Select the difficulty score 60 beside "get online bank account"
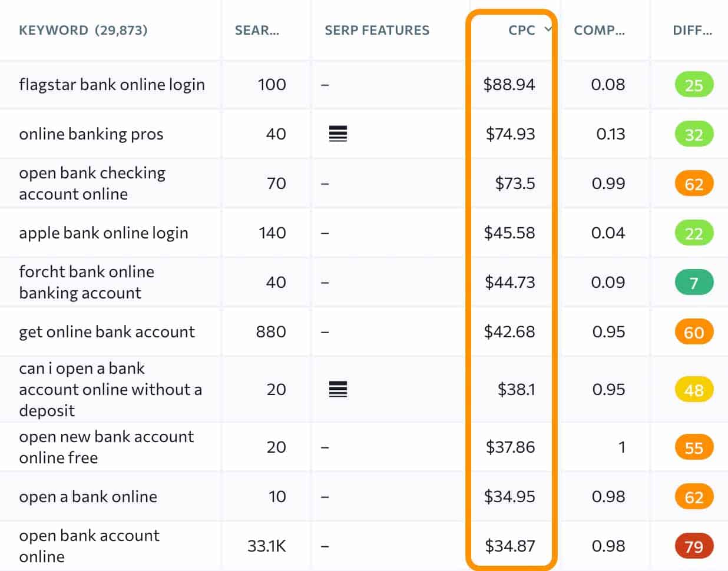Screen dimensions: 728x571 694,331
